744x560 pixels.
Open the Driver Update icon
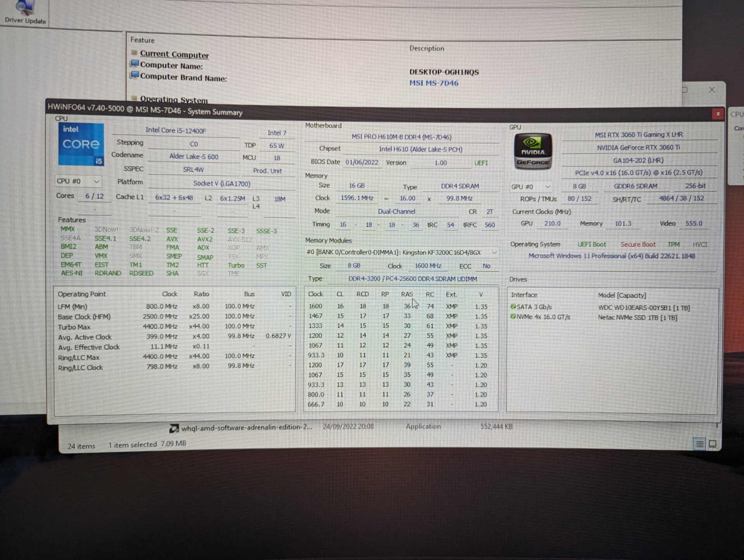(x=25, y=12)
